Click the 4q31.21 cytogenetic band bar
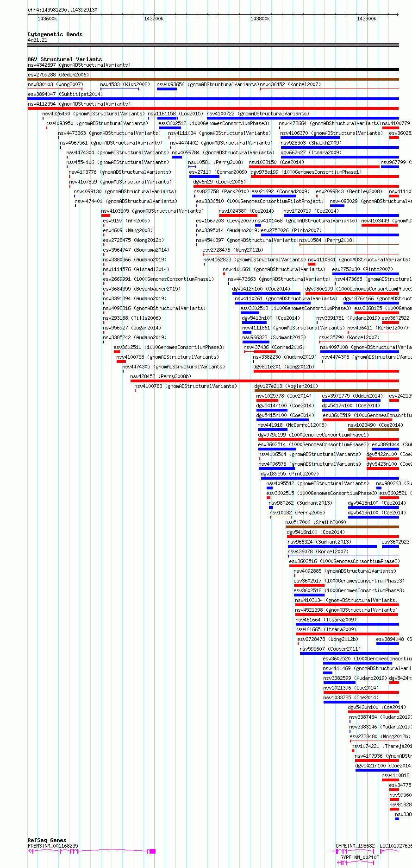Screen dimensions: 412x868 click(213, 45)
